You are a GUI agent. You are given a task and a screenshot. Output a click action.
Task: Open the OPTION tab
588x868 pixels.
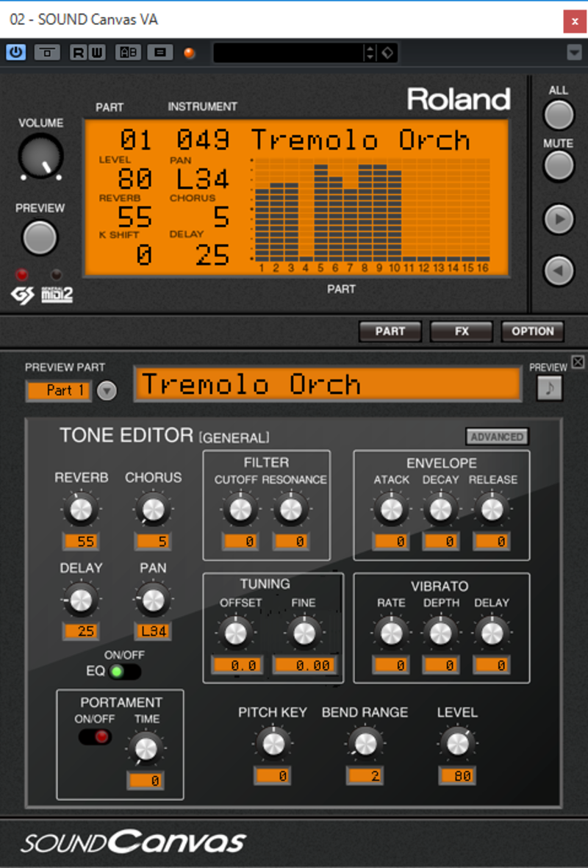533,331
